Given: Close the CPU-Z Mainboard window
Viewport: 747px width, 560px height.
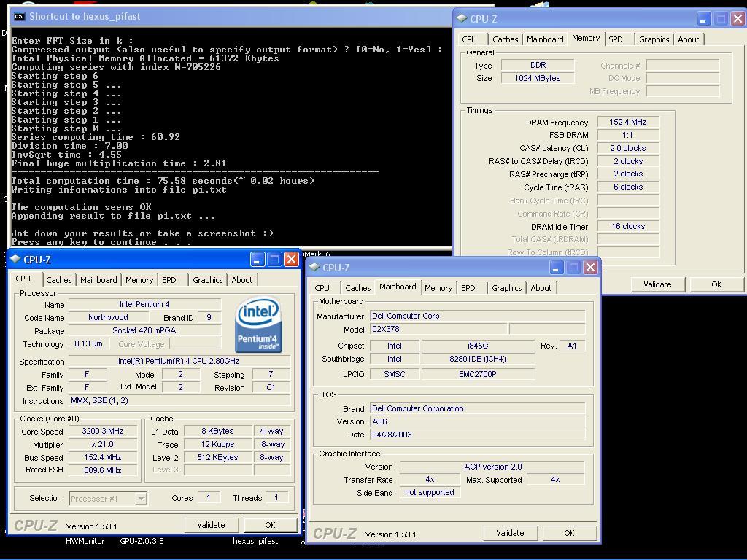Looking at the screenshot, I should click(x=590, y=268).
